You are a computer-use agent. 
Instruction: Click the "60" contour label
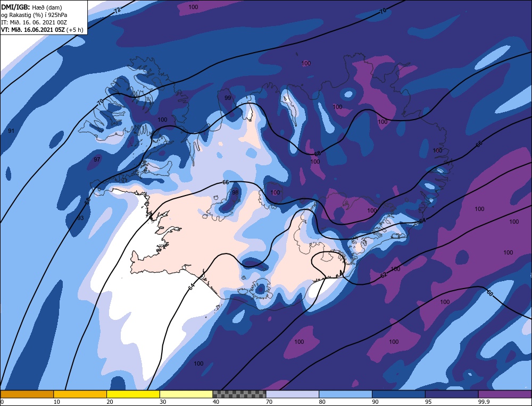tap(489, 293)
